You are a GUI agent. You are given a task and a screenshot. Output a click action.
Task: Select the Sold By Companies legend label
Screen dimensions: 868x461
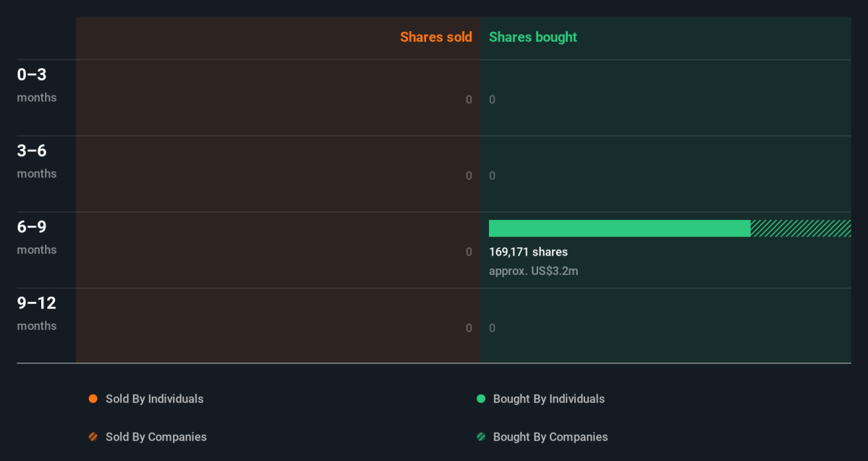click(x=156, y=437)
